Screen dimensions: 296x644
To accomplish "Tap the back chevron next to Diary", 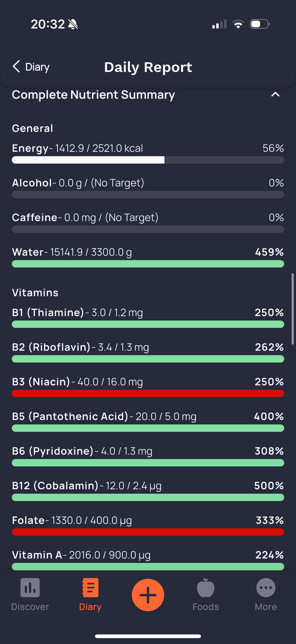I will click(x=16, y=67).
